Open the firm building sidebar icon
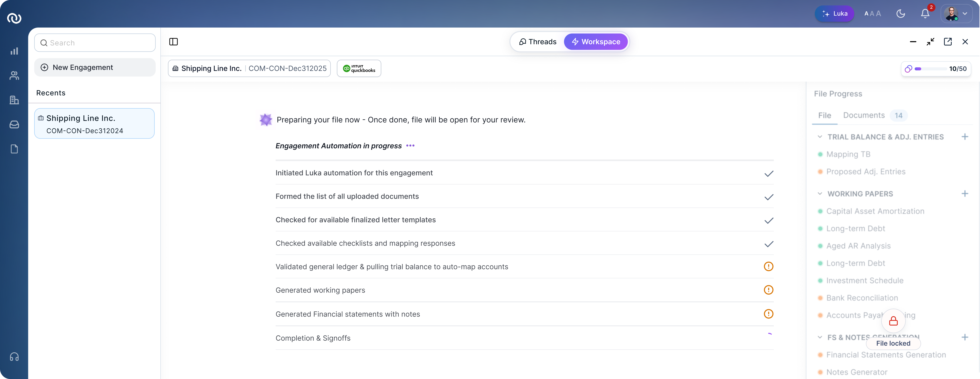Screen dimensions: 980x379 pos(14,100)
